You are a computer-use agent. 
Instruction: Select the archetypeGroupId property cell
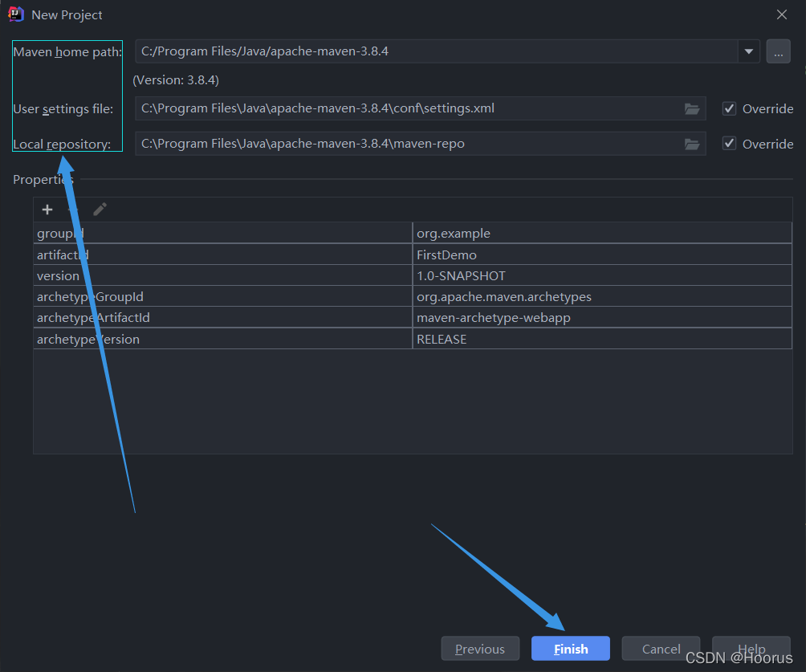(222, 297)
